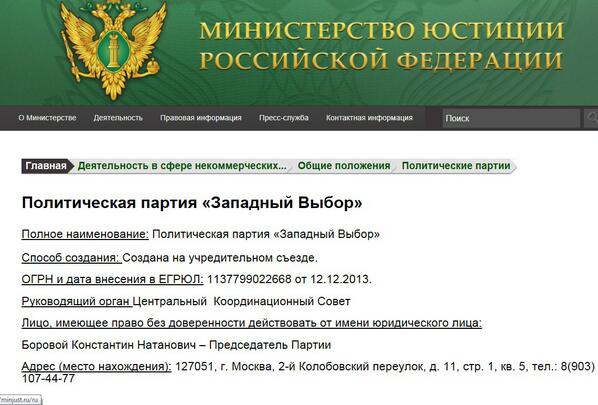Open the Деятельность menu
Screen dimensions: 598x405
[x=118, y=118]
